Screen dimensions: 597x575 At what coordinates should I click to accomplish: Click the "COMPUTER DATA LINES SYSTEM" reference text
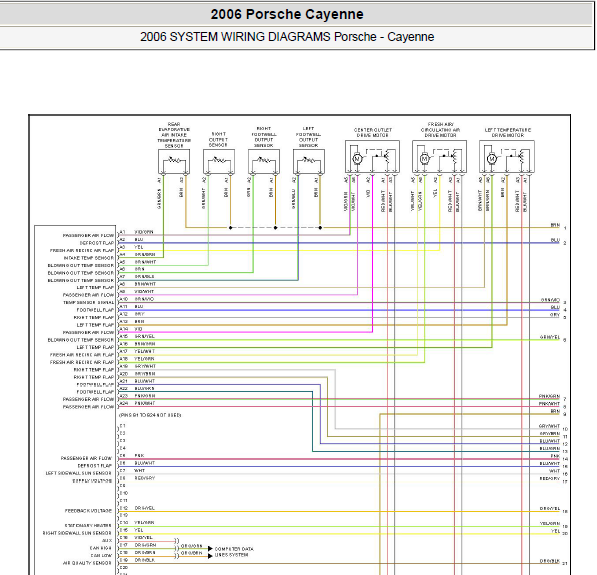234,552
